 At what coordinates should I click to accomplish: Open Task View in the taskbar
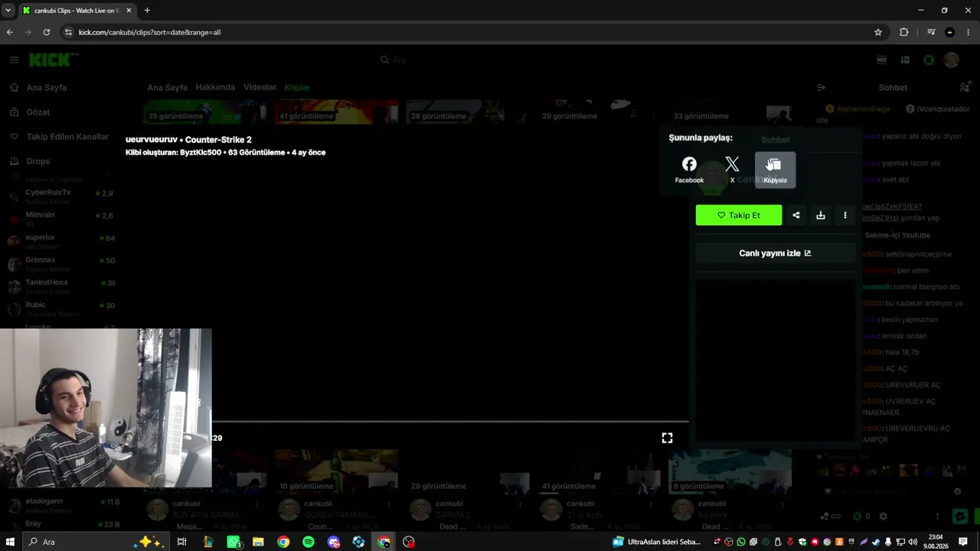[x=181, y=542]
